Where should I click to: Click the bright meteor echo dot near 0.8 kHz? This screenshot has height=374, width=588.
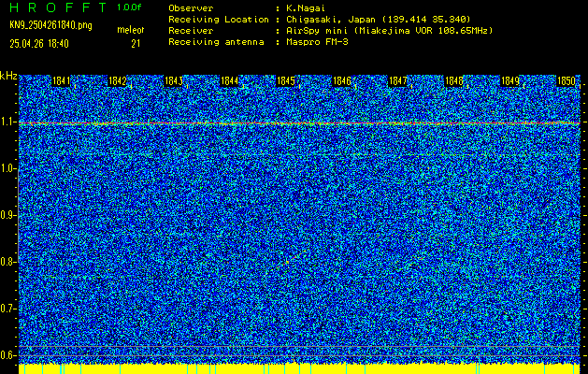click(287, 262)
